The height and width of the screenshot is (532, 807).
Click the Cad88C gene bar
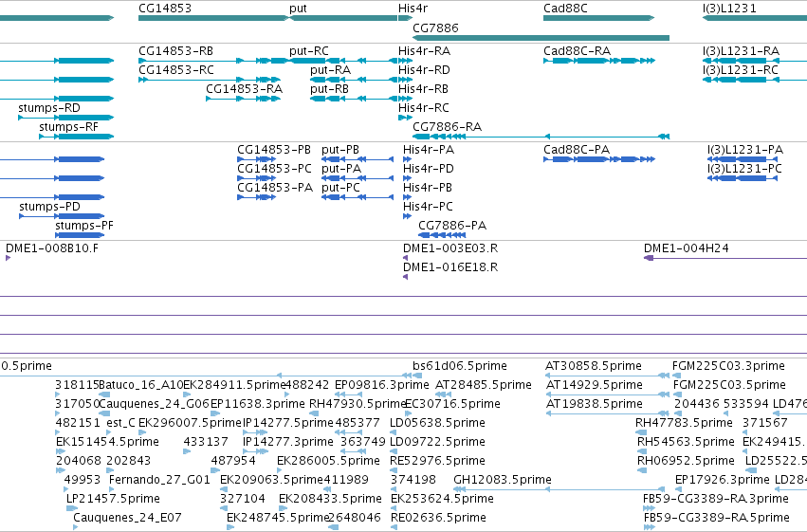point(598,18)
